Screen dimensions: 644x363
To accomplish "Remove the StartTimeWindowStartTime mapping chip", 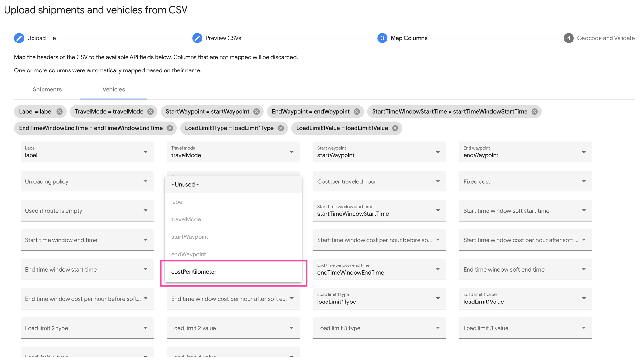I will (x=535, y=111).
